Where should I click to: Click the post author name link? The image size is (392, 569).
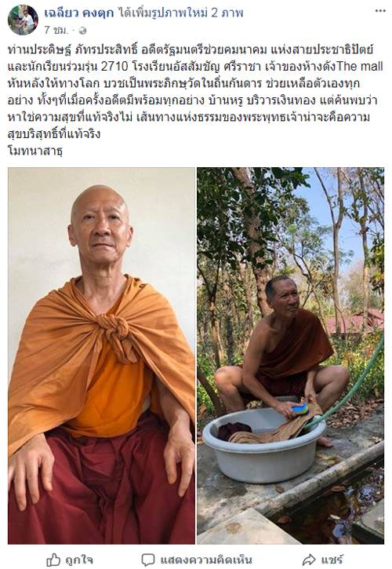[x=78, y=13]
